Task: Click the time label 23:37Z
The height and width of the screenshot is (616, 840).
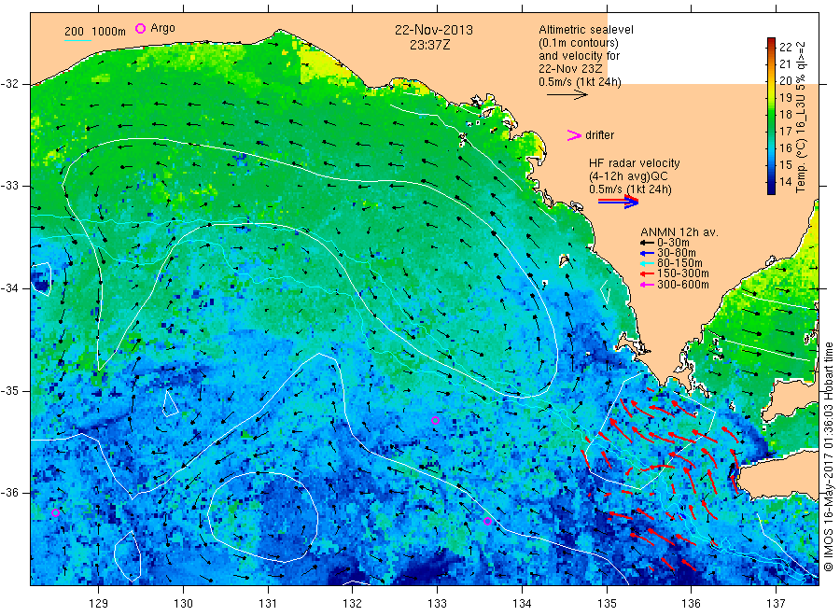Action: (429, 45)
